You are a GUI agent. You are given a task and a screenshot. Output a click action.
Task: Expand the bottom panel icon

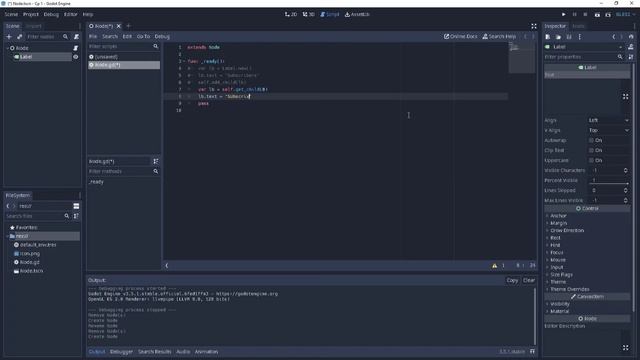[532, 351]
